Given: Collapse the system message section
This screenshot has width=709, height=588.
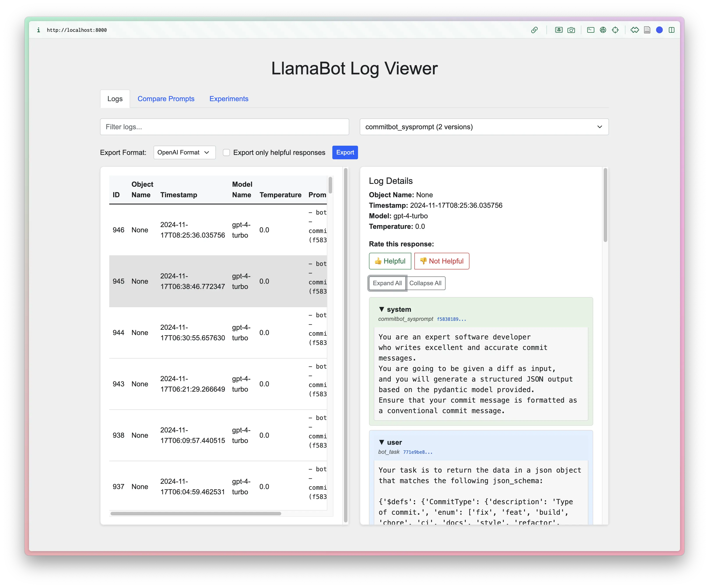Looking at the screenshot, I should 381,309.
